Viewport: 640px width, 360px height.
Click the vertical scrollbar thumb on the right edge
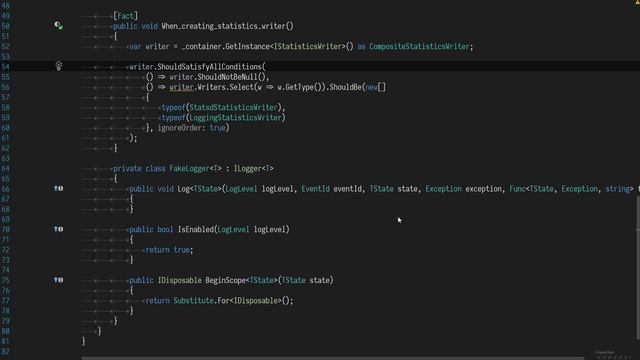638,269
